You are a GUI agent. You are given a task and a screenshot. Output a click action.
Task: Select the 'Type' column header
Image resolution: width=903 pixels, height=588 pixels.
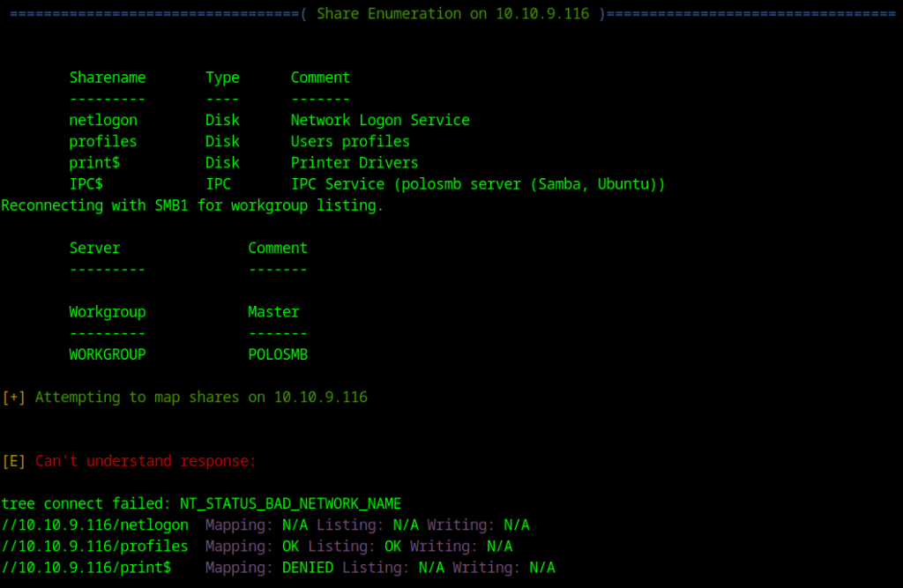[x=222, y=78]
